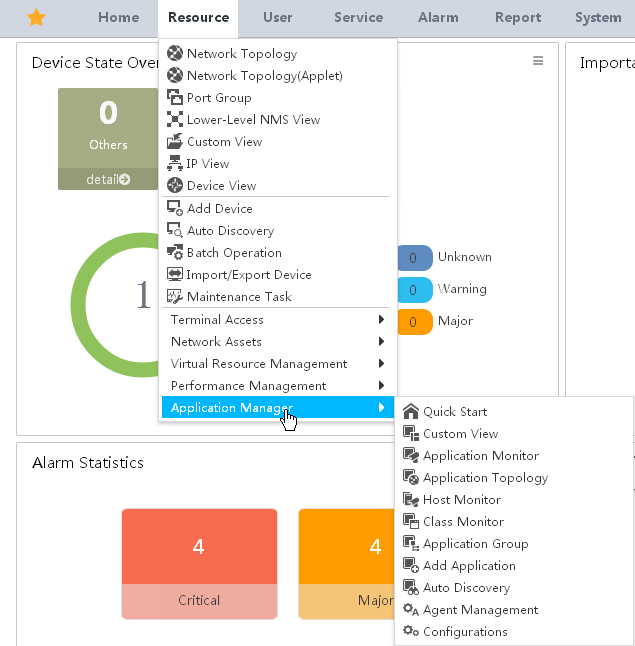
Task: Open the Device State Overview panel menu icon
Action: 538,61
